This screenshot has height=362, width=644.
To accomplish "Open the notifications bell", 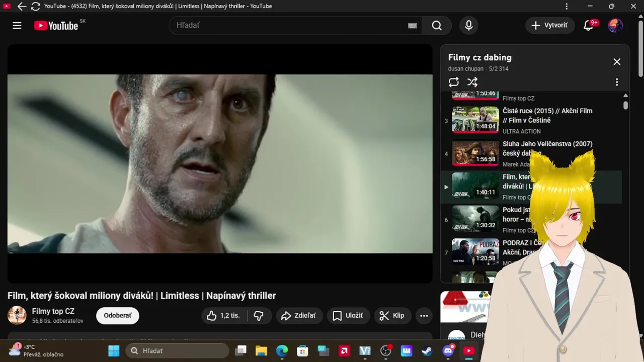I will click(588, 26).
